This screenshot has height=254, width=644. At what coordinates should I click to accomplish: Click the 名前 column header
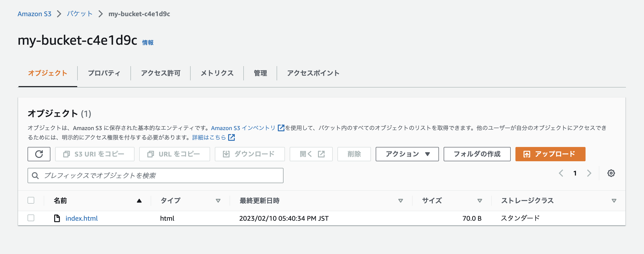click(60, 201)
